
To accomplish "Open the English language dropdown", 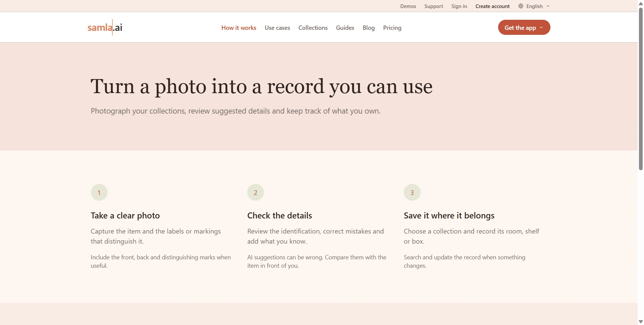I will click(x=534, y=6).
